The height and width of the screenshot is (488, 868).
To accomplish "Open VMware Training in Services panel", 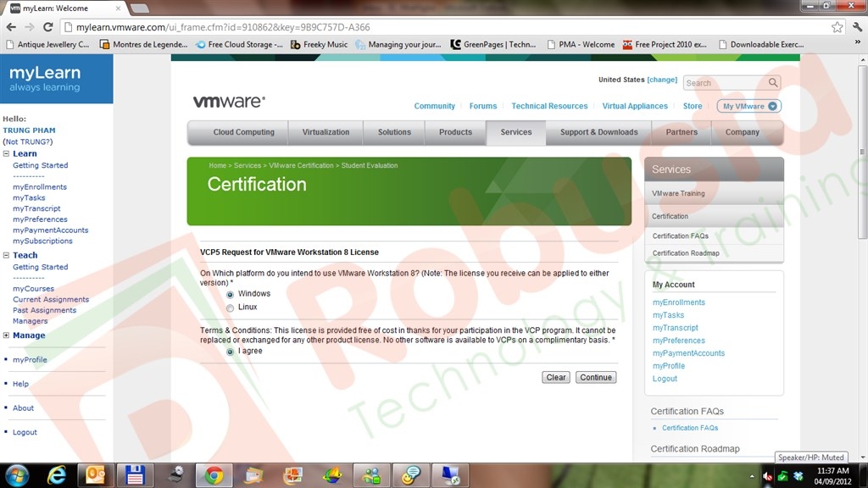I will pos(678,193).
